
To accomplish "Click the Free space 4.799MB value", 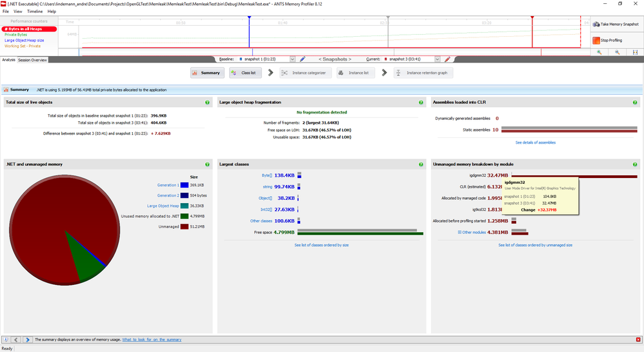I will 284,233.
